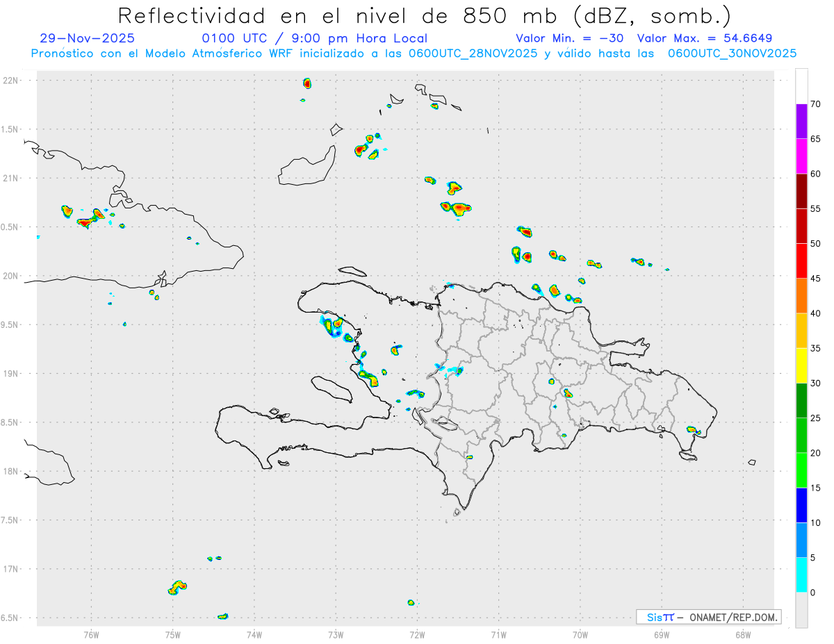Screen dimensions: 834x644
Task: Click the '18N' latitude label
Action: click(x=10, y=471)
